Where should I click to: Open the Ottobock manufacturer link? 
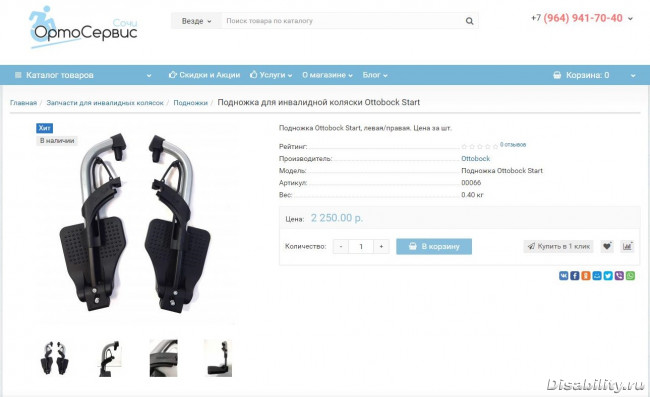click(475, 158)
